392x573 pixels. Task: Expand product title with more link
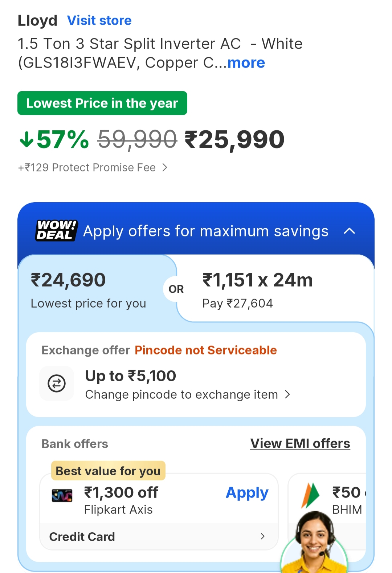tap(246, 63)
